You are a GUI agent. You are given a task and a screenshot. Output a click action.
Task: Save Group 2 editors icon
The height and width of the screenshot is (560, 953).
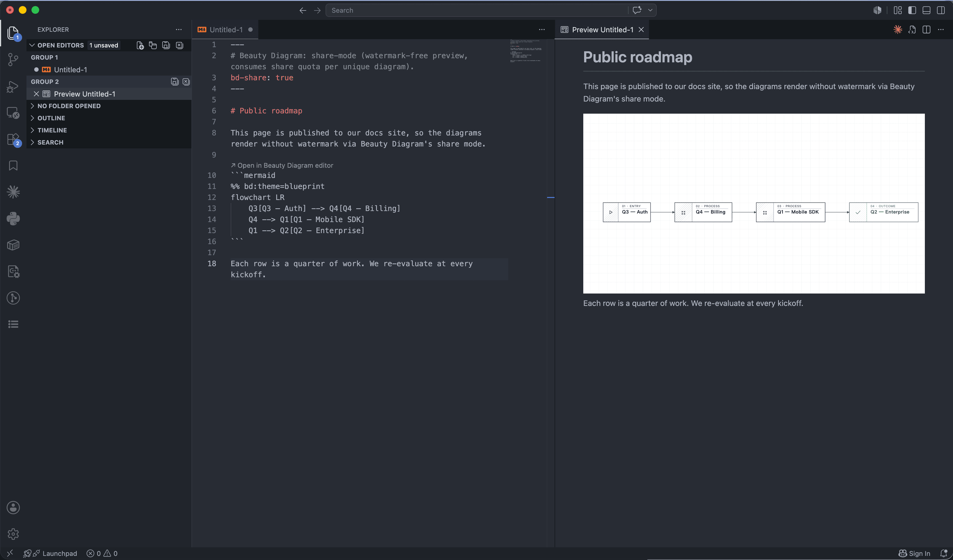174,82
